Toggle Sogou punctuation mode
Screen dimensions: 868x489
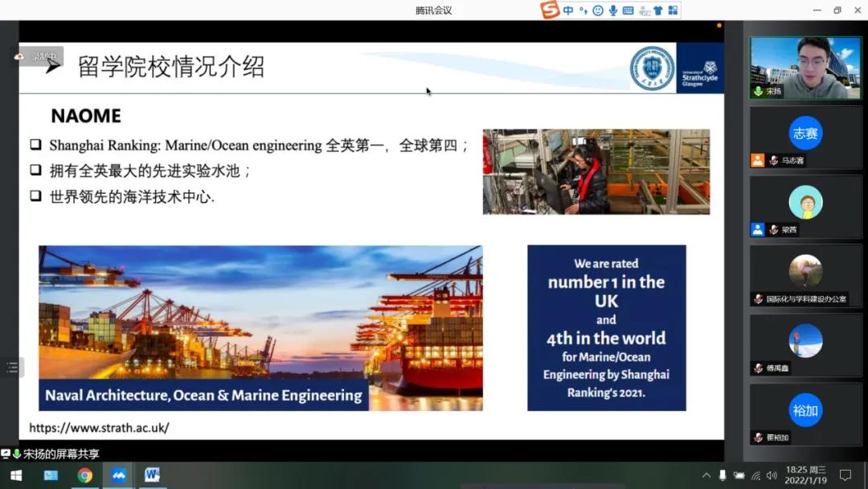[x=583, y=10]
